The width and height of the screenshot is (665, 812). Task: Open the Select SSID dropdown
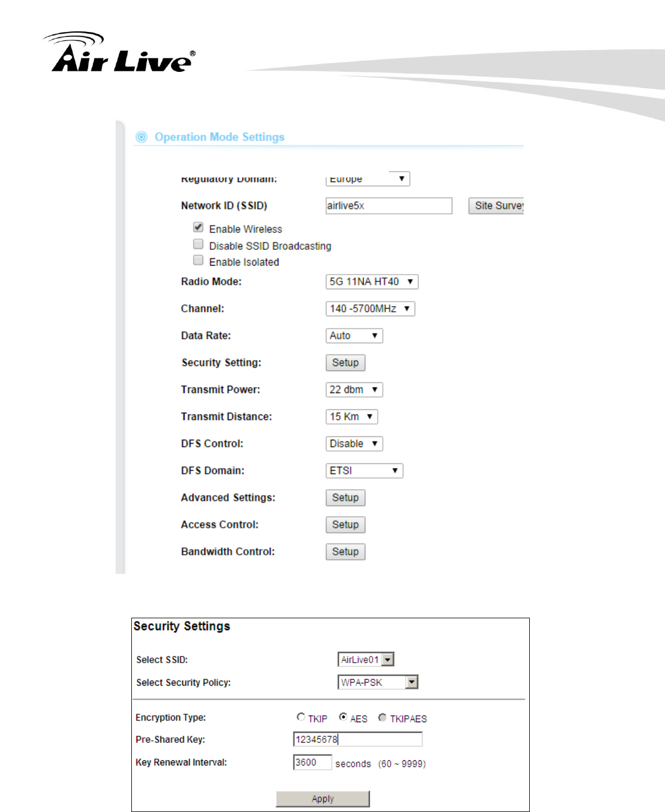366,659
